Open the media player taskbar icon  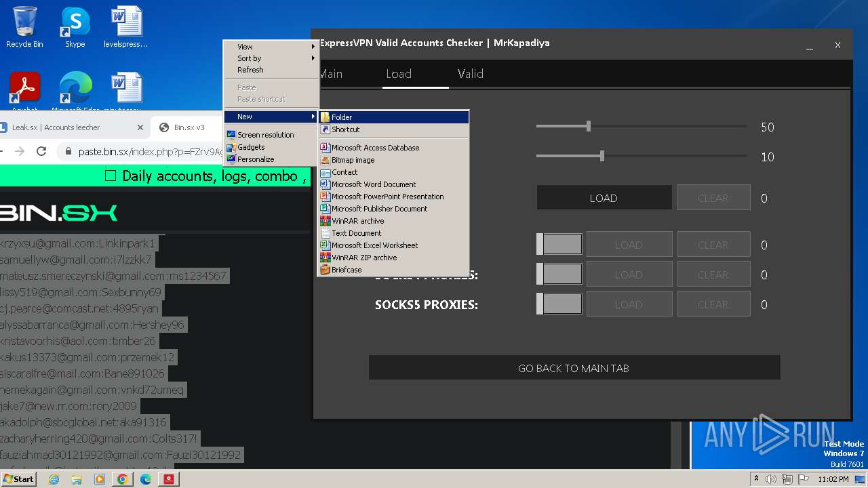[100, 479]
